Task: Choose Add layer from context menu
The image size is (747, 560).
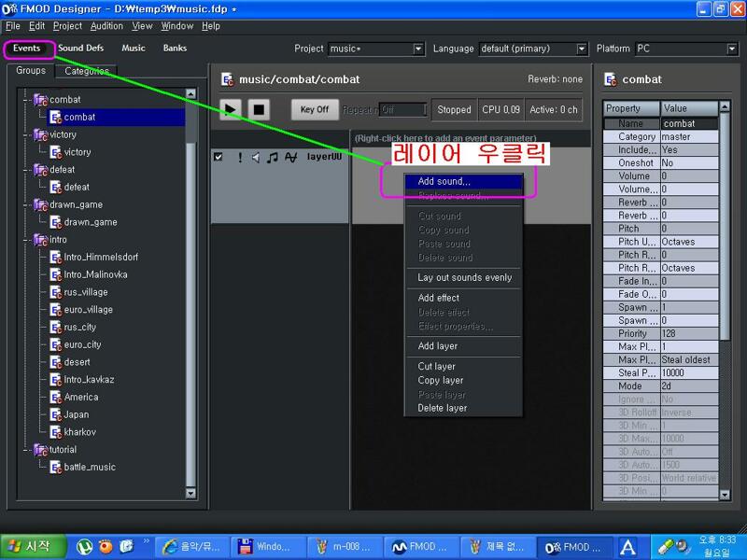Action: (x=463, y=346)
